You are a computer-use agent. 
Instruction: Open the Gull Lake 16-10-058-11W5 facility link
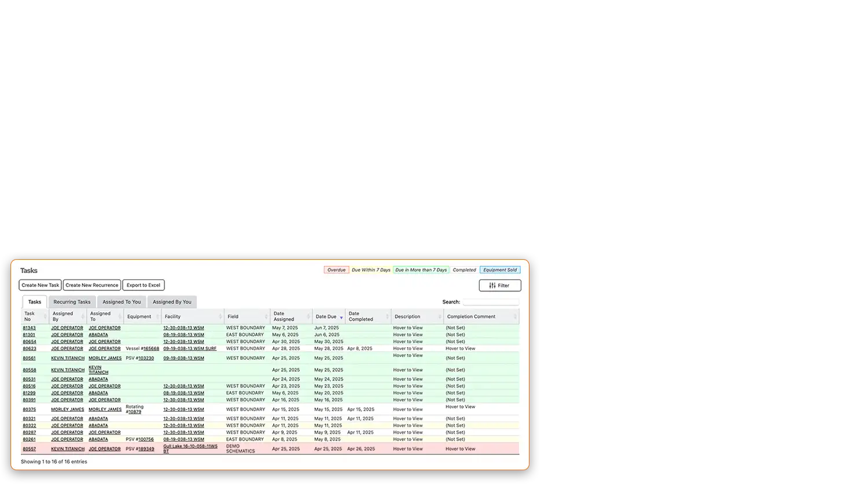tap(190, 447)
